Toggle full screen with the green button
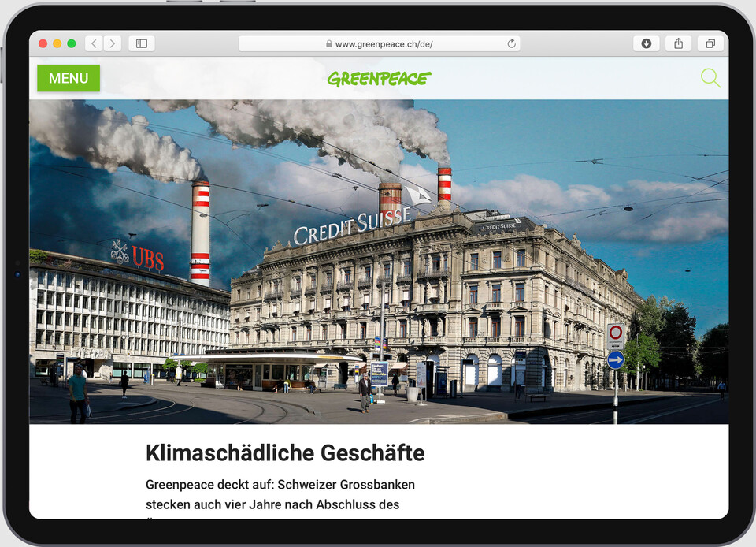Screen dimensions: 756x547 (x=71, y=45)
